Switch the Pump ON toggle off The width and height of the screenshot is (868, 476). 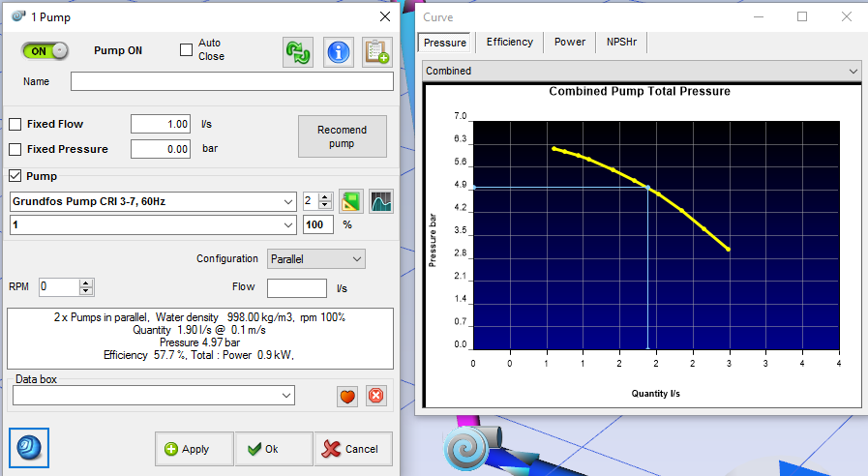45,50
